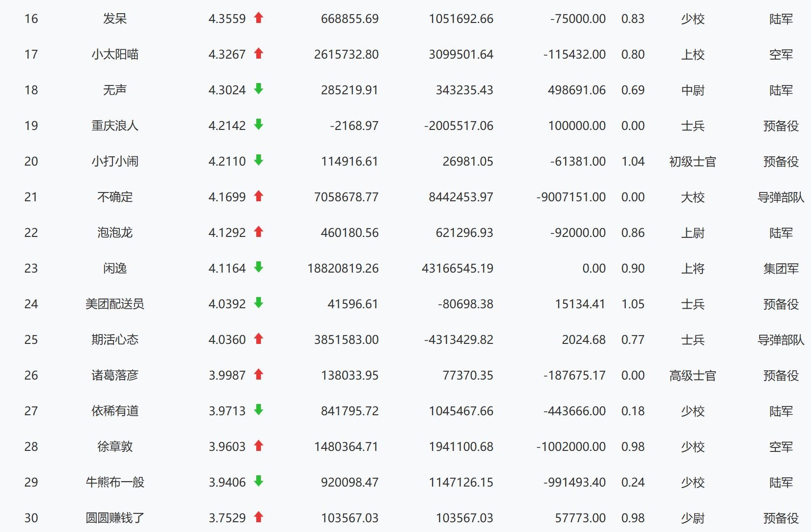Click the green down arrow beside 4.3024
The image size is (811, 532).
(259, 89)
